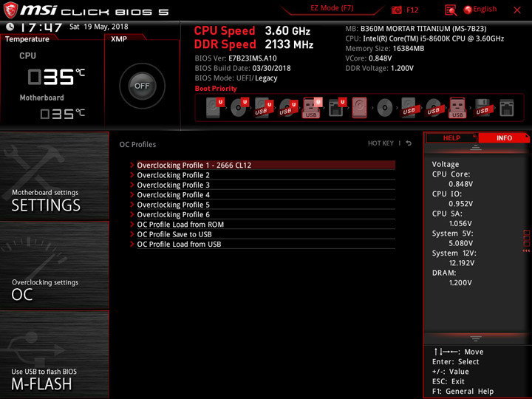Click the BIOS Build Date 03/30/2018 text
532x399 pixels.
(x=242, y=68)
